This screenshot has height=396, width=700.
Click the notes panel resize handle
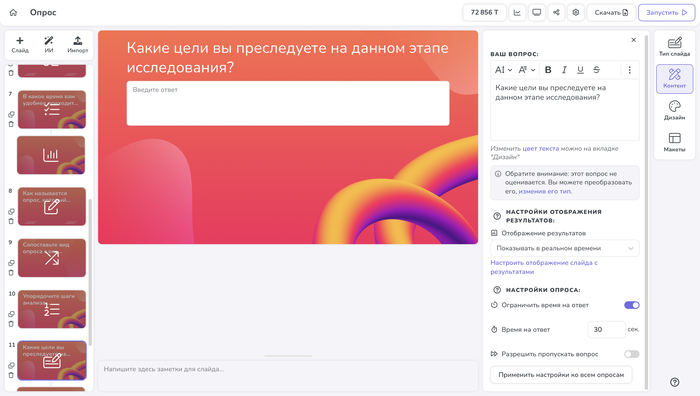coord(288,356)
